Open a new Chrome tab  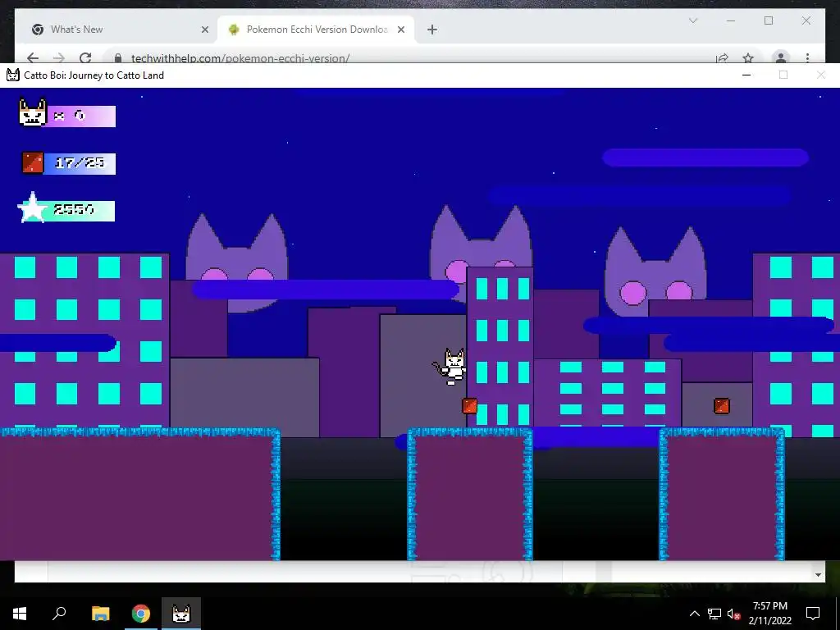click(431, 30)
